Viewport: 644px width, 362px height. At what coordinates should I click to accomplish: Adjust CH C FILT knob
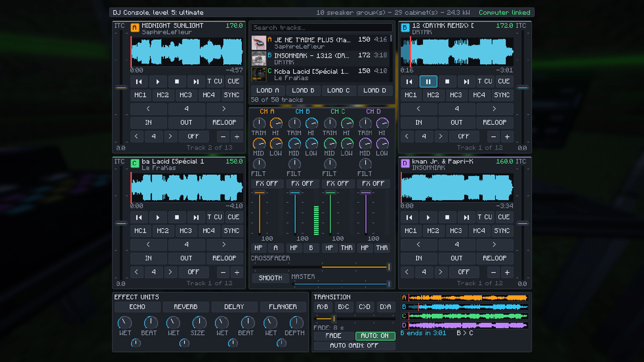pyautogui.click(x=330, y=164)
